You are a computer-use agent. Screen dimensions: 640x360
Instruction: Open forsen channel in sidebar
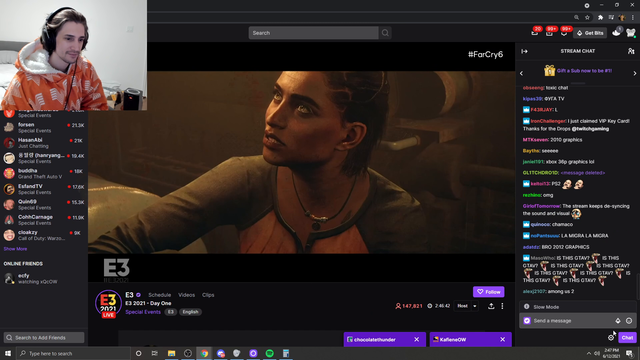(44, 127)
